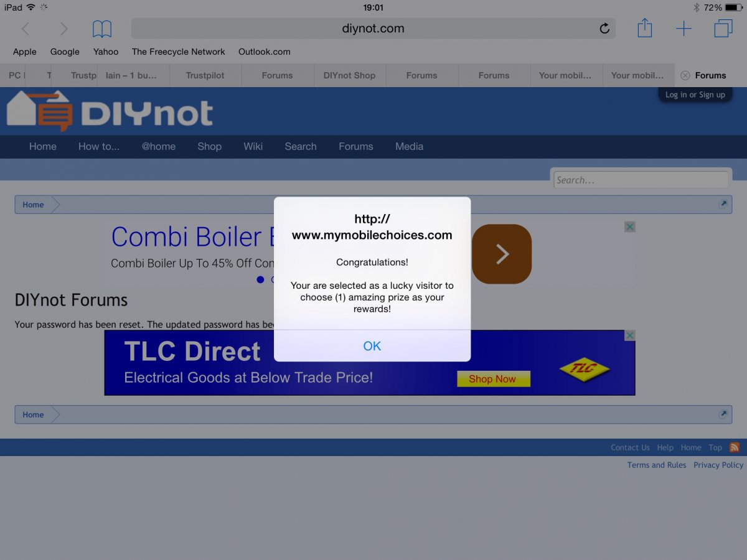Close the active Forums tab
This screenshot has width=747, height=560.
[685, 75]
